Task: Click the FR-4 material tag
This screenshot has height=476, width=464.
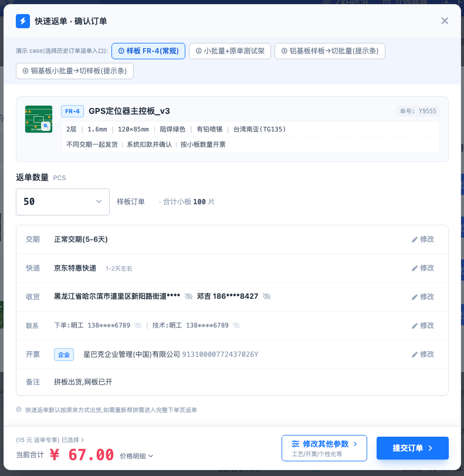Action: pyautogui.click(x=72, y=111)
